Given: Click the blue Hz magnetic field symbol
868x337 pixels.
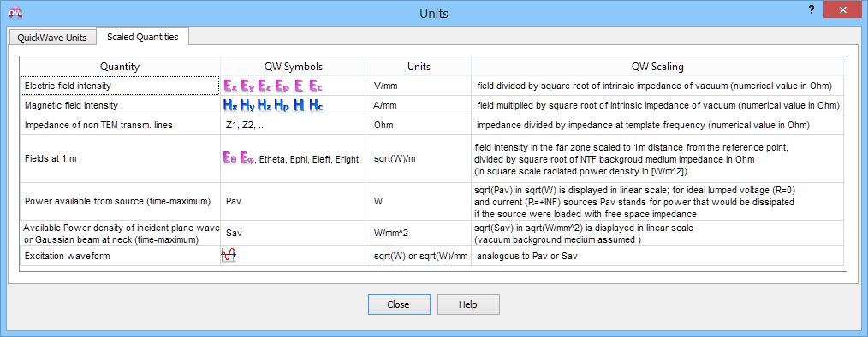Looking at the screenshot, I should [x=265, y=105].
